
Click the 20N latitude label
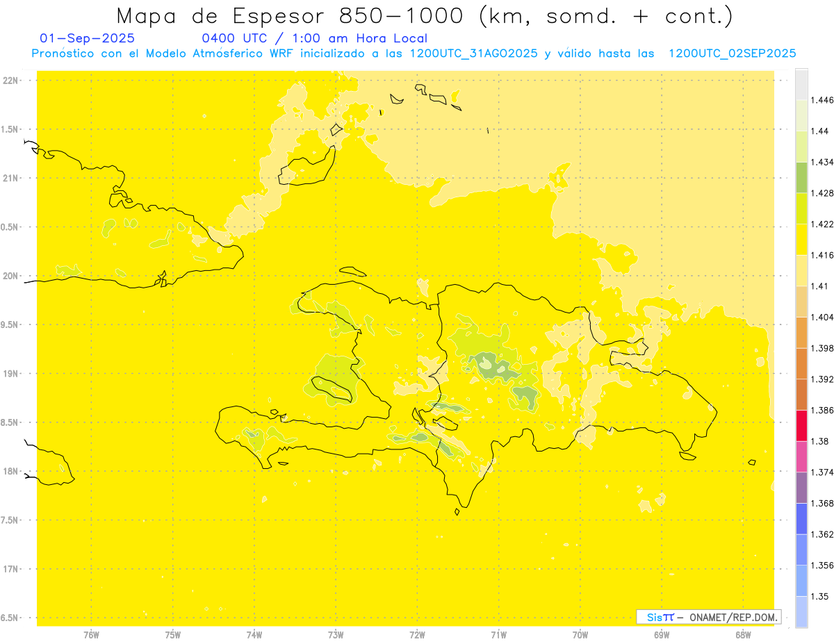click(x=12, y=276)
